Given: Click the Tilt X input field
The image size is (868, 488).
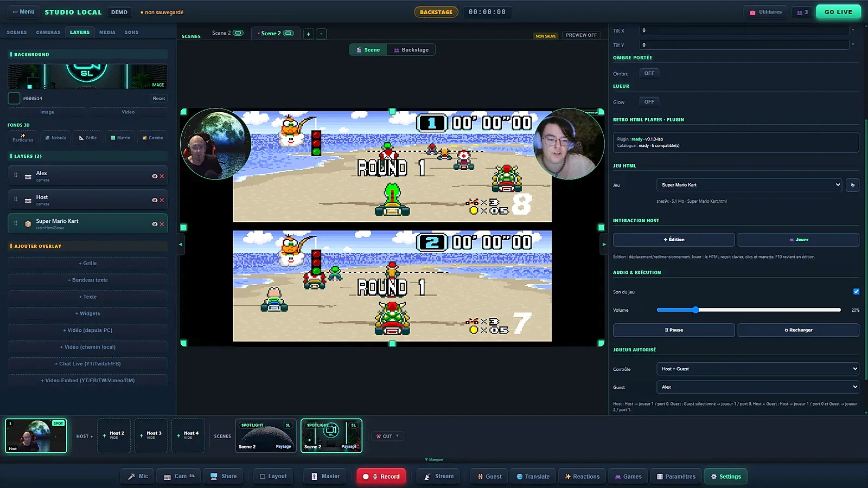Looking at the screenshot, I should tap(744, 30).
